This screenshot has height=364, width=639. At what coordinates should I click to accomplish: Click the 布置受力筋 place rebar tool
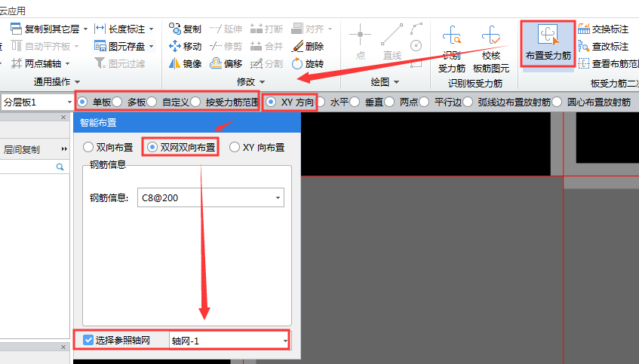pyautogui.click(x=548, y=44)
